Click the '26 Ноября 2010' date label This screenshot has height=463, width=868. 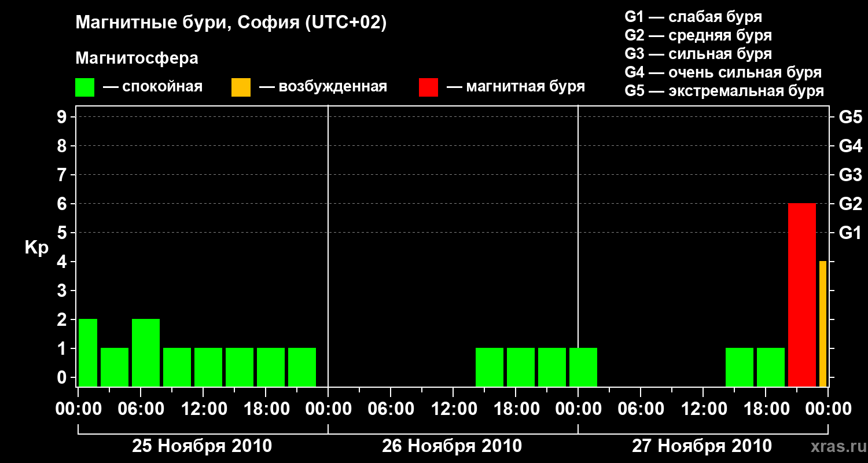(x=452, y=446)
